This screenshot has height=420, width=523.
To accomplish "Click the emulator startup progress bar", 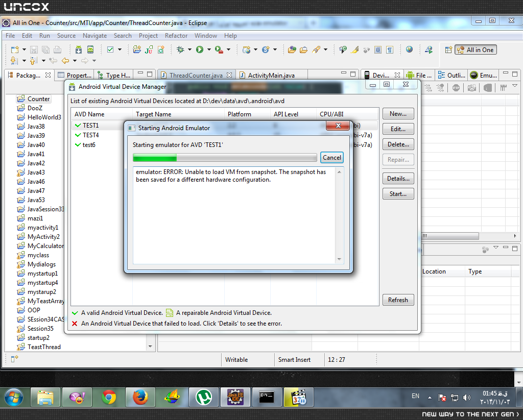I will click(225, 157).
